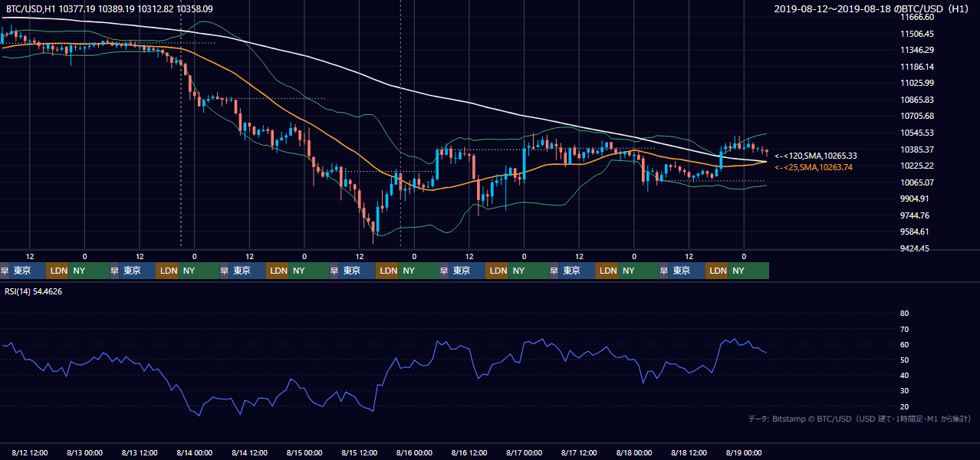This screenshot has width=980, height=460.
Task: Click price axis label 11666.60
Action: (x=917, y=17)
